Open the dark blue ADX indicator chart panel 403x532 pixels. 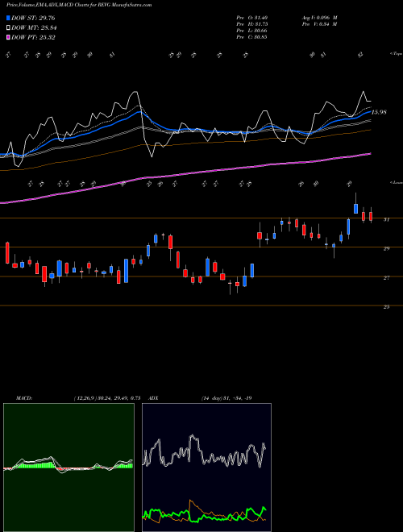pyautogui.click(x=206, y=468)
